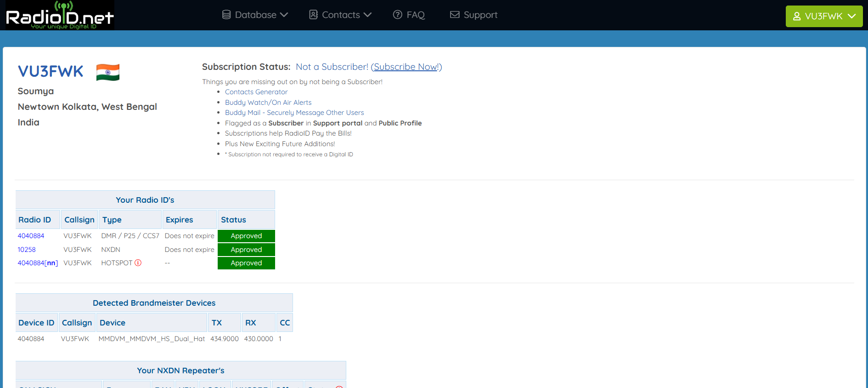Click the FAQ question mark icon
The width and height of the screenshot is (868, 388).
(x=398, y=15)
